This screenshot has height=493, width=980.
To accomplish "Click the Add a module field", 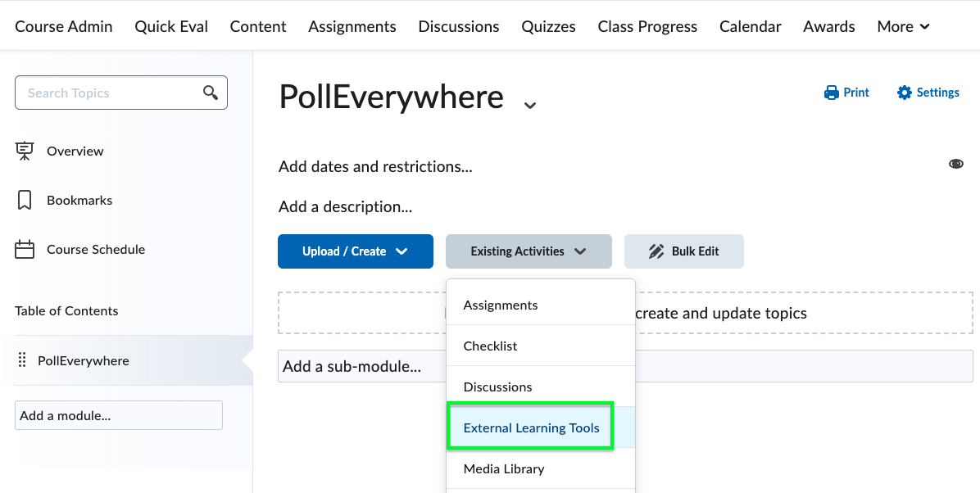I will [x=119, y=415].
